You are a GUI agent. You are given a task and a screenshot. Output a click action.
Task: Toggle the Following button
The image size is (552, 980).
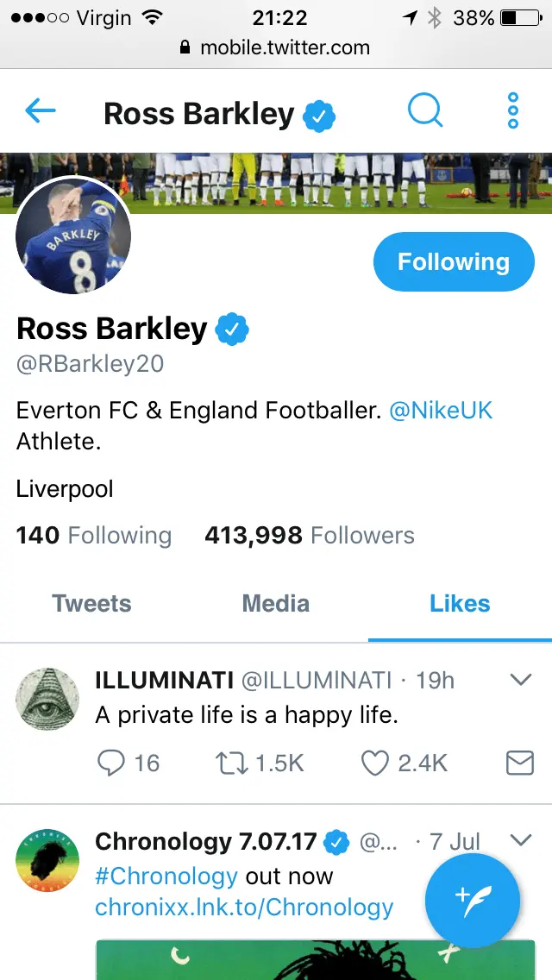pyautogui.click(x=453, y=262)
